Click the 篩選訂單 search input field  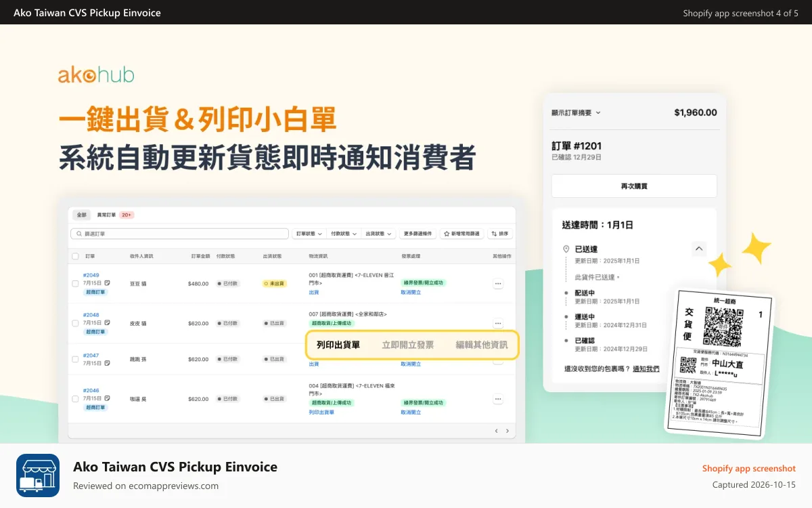point(179,234)
